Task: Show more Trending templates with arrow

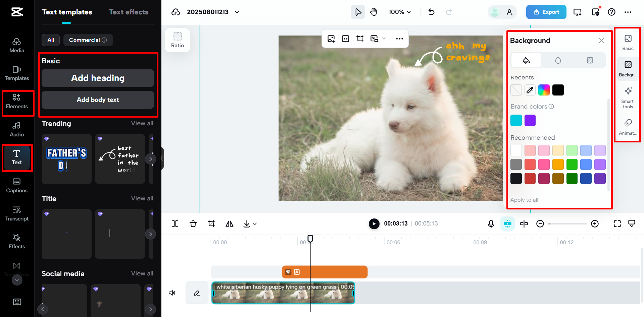Action: [150, 159]
